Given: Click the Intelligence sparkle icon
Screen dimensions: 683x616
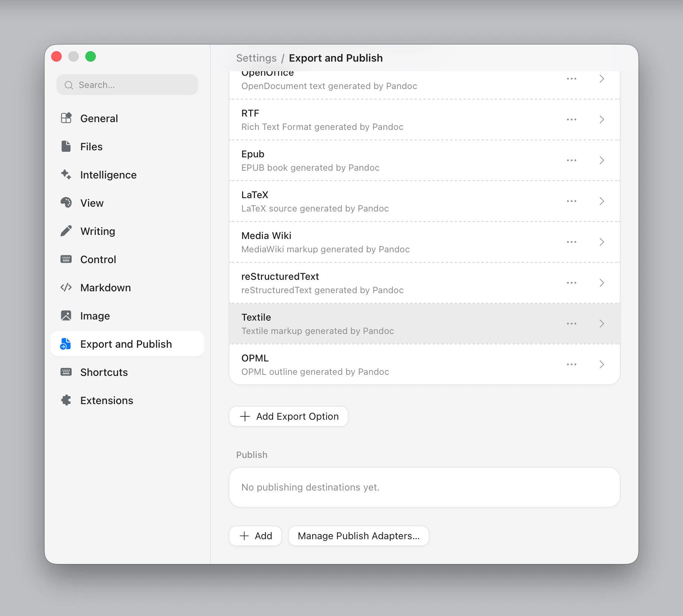Looking at the screenshot, I should [x=66, y=175].
